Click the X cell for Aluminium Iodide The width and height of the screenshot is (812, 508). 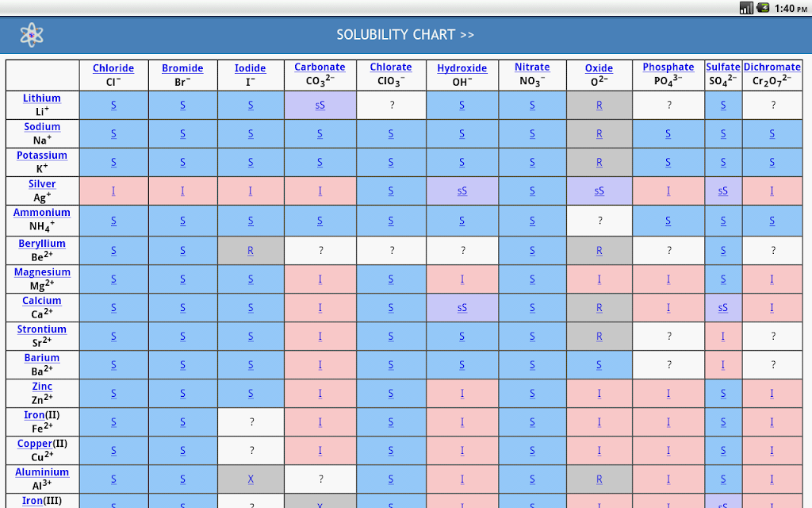point(251,479)
